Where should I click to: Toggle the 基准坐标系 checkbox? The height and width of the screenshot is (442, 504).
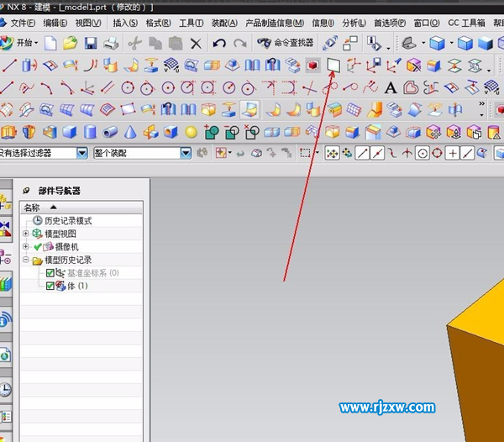[50, 273]
